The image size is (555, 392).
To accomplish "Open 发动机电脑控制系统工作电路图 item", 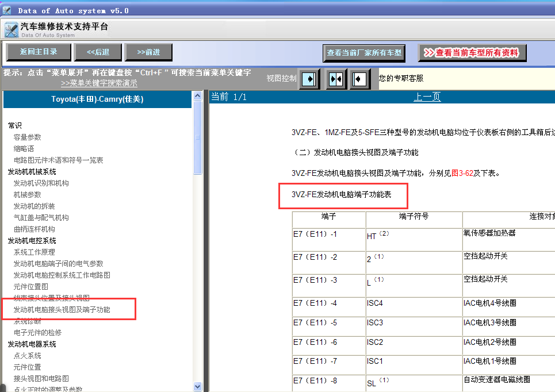I will 62,275.
